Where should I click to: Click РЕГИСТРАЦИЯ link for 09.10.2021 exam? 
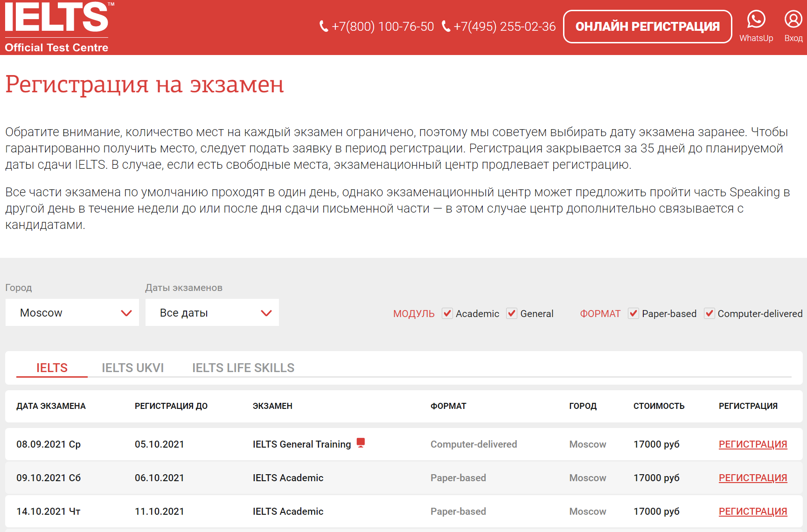753,478
